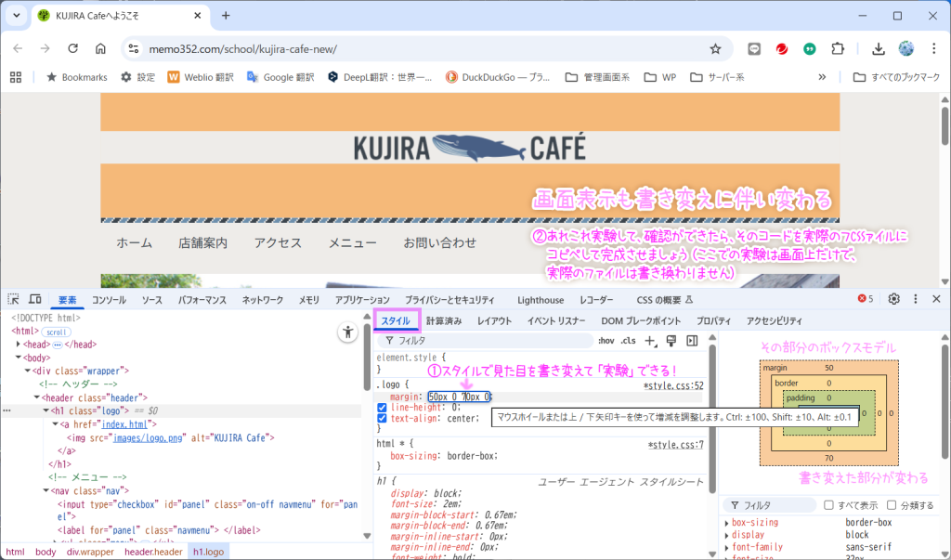
Task: Click the inspect element picker icon
Action: click(14, 300)
